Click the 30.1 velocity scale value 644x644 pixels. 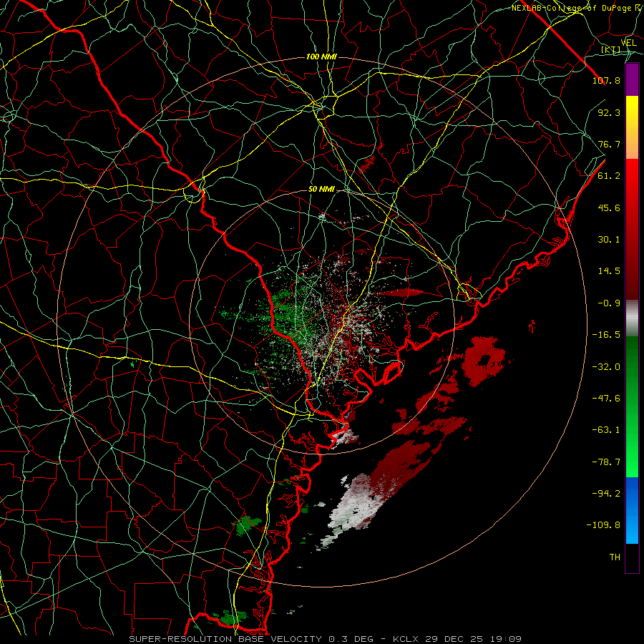point(609,240)
